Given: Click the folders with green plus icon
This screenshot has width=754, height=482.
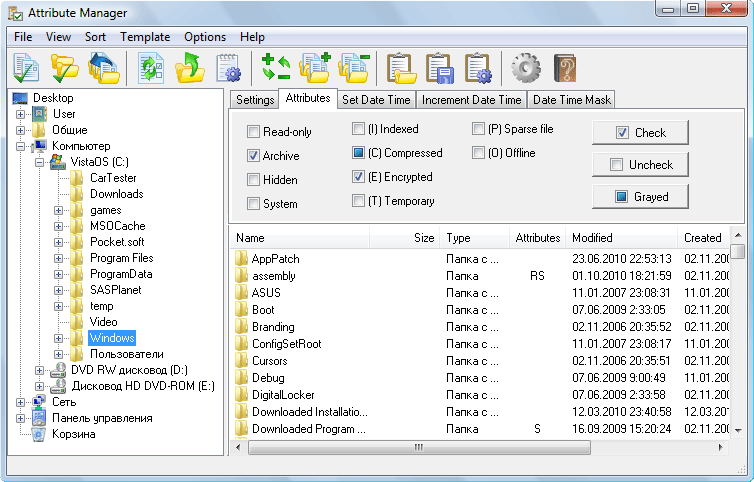Looking at the screenshot, I should tap(315, 68).
